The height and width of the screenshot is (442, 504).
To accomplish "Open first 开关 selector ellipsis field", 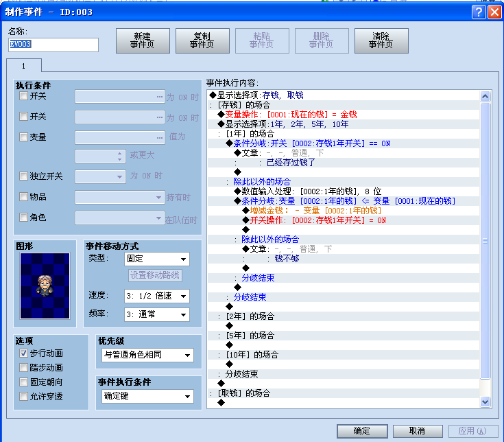I will point(120,97).
